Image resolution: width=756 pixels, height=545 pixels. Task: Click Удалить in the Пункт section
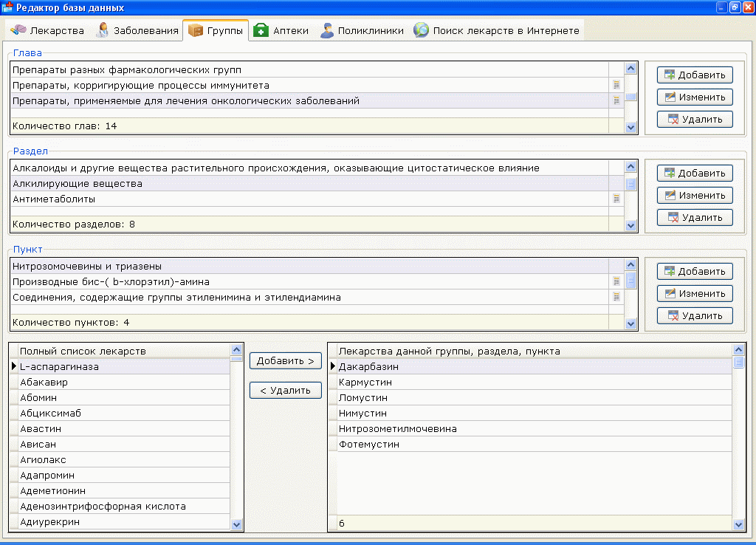tap(695, 315)
